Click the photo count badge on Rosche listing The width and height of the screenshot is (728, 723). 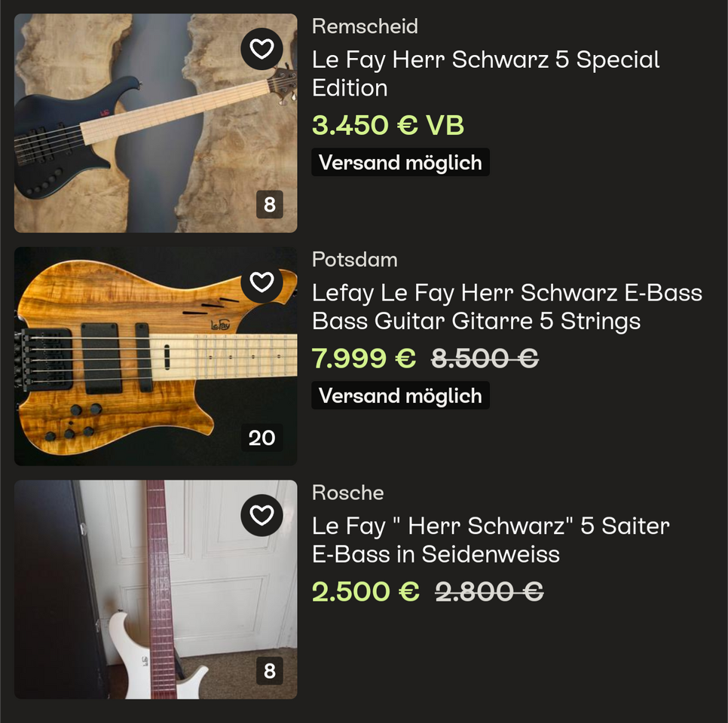click(269, 670)
